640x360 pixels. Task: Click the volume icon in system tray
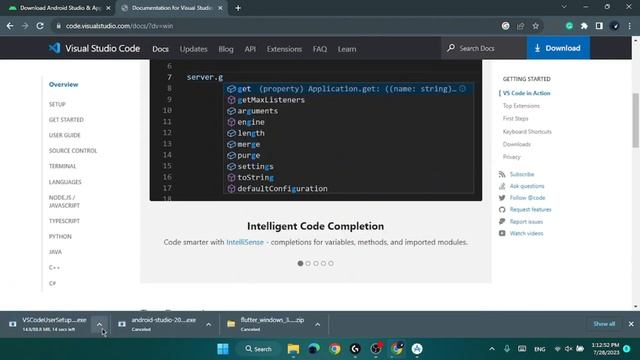coord(569,349)
